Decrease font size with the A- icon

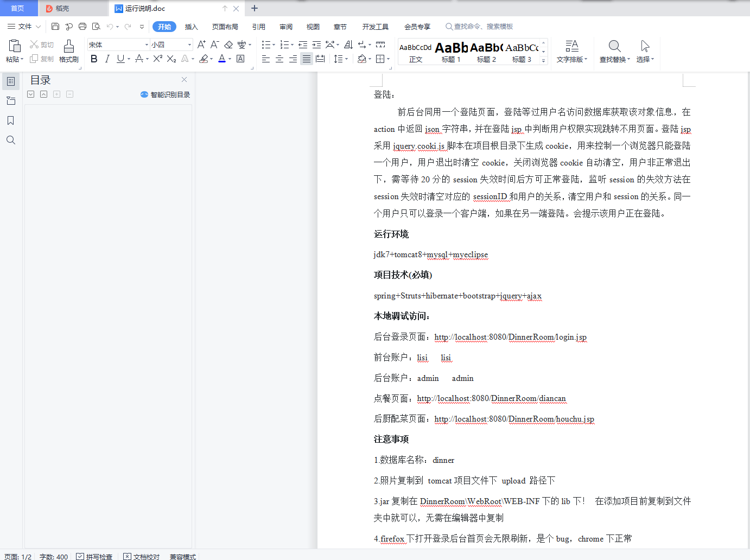coord(215,44)
